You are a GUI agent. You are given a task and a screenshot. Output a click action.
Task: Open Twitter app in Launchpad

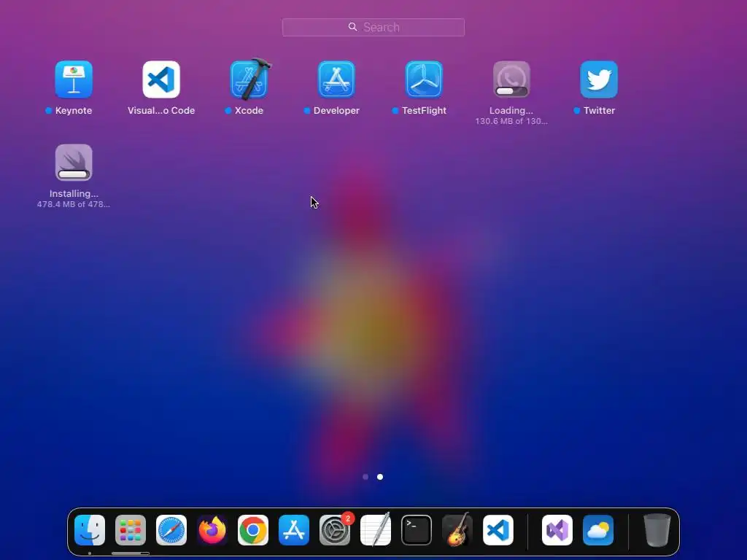pos(599,79)
